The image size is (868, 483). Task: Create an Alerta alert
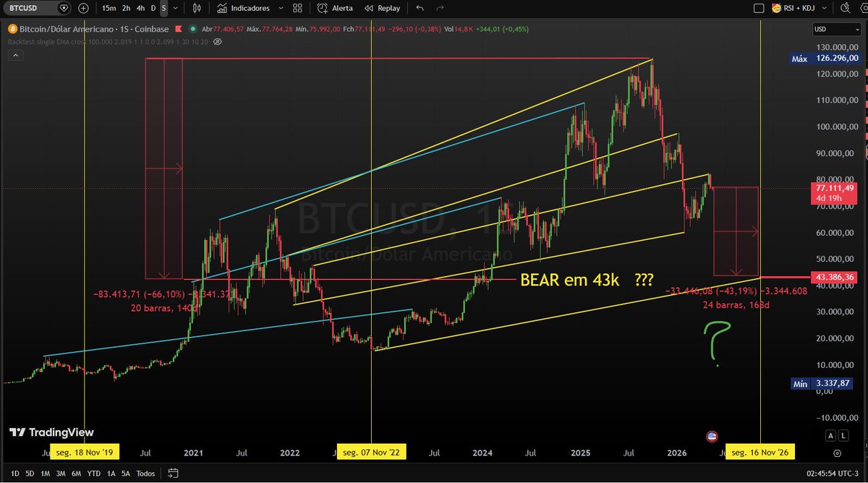(x=336, y=8)
